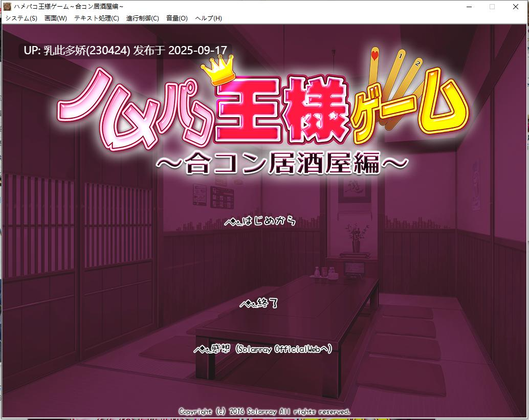Close the game window
Image resolution: width=529 pixels, height=420 pixels.
point(516,7)
